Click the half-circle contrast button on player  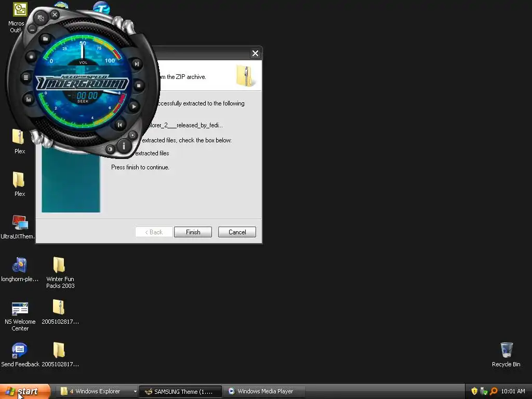click(x=110, y=149)
